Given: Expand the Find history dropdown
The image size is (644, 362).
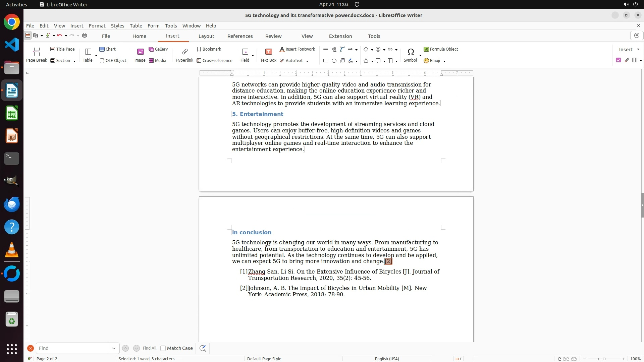Looking at the screenshot, I should click(x=113, y=348).
